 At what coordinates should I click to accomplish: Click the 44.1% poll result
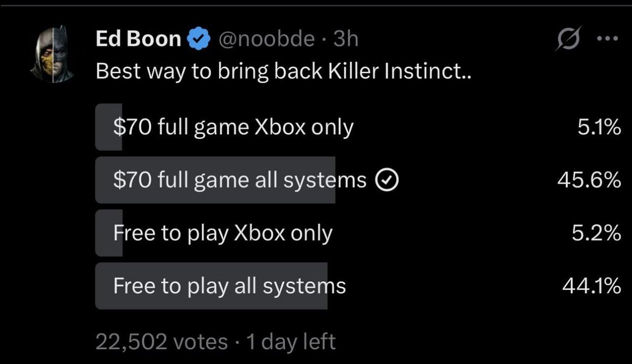(590, 286)
